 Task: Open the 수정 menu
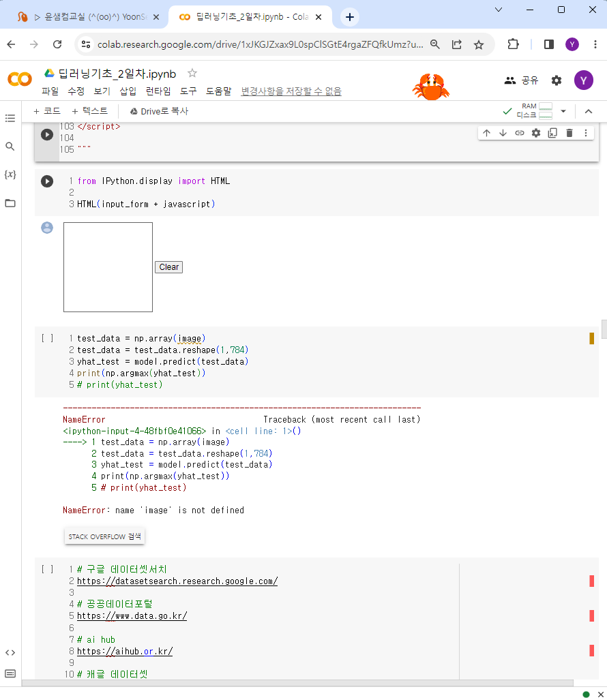point(76,91)
